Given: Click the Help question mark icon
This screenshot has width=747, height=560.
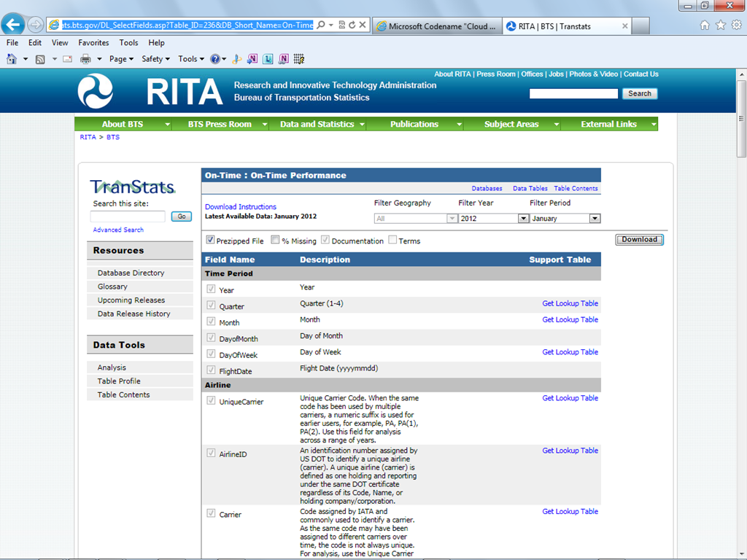Looking at the screenshot, I should tap(214, 59).
